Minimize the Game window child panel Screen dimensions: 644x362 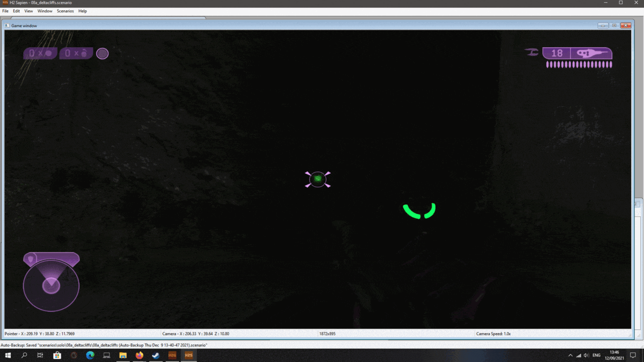[603, 25]
